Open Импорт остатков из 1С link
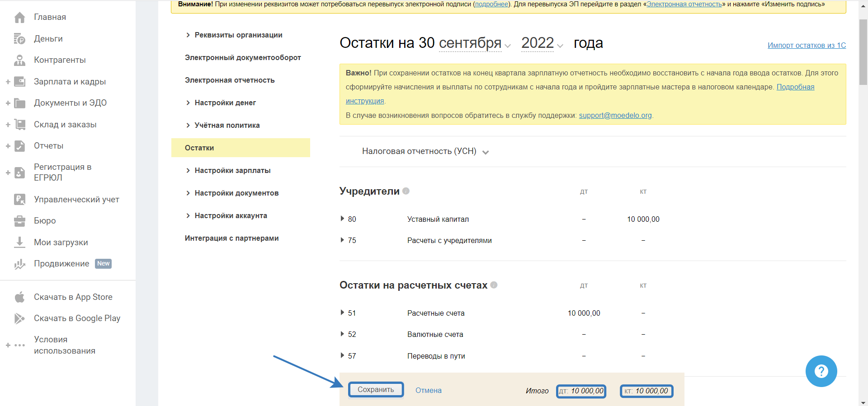 807,45
